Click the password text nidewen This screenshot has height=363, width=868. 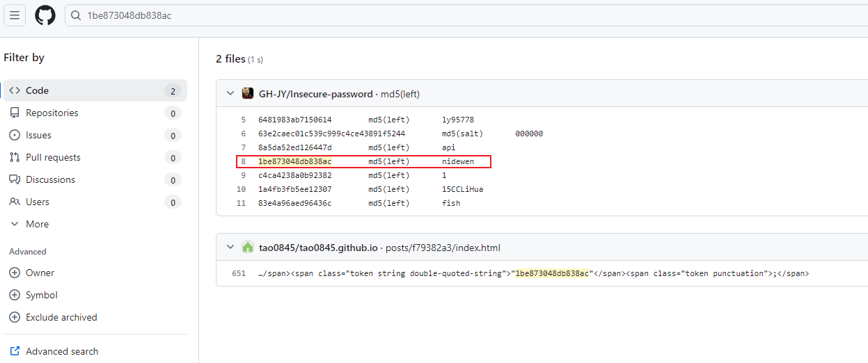pos(458,161)
